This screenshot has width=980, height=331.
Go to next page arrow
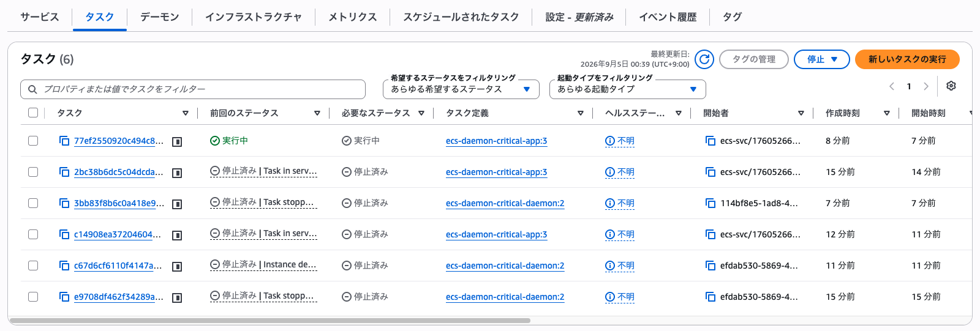pos(926,86)
